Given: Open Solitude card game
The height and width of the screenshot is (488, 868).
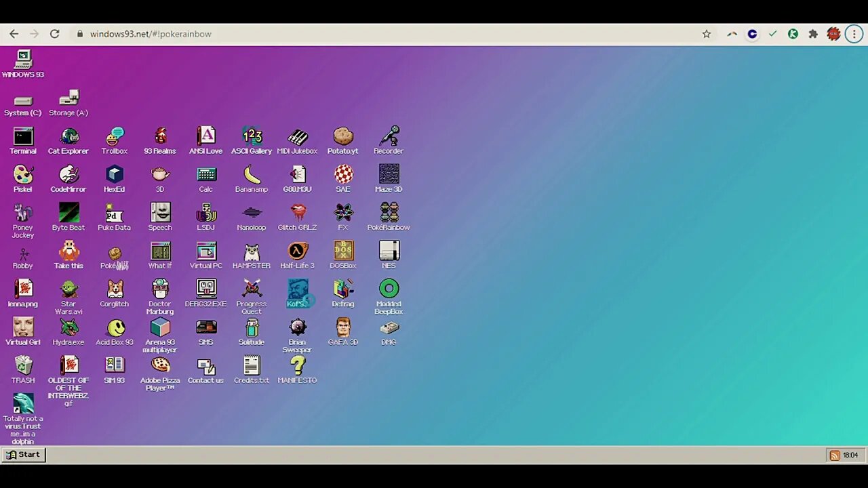Looking at the screenshot, I should (x=252, y=332).
